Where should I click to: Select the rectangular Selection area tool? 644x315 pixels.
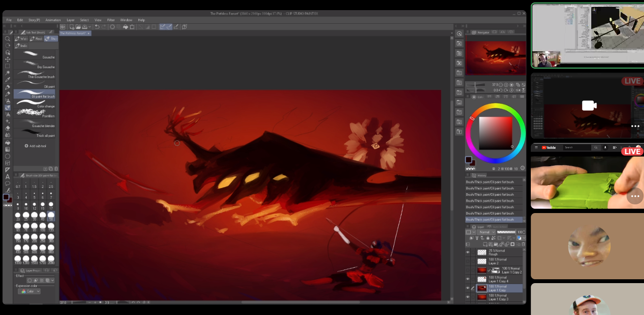[7, 65]
